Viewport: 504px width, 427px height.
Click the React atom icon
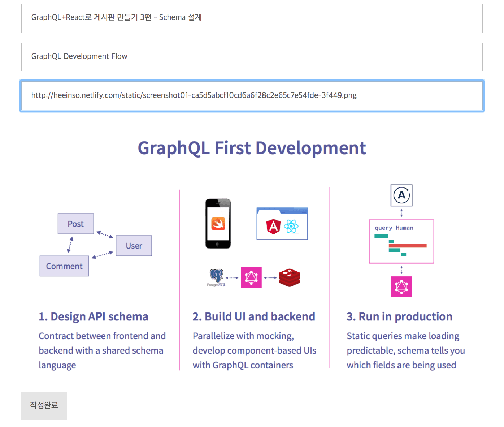click(291, 227)
